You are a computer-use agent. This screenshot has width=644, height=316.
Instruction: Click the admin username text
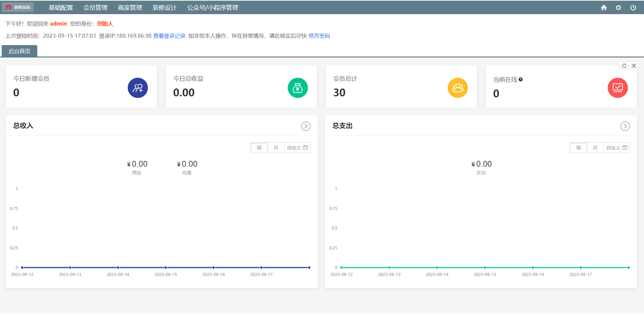[x=58, y=24]
